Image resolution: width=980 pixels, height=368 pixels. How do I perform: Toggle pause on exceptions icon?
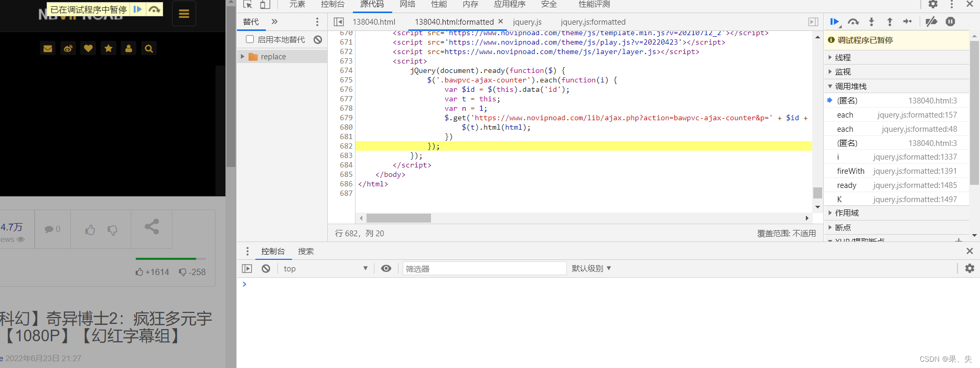pos(950,22)
